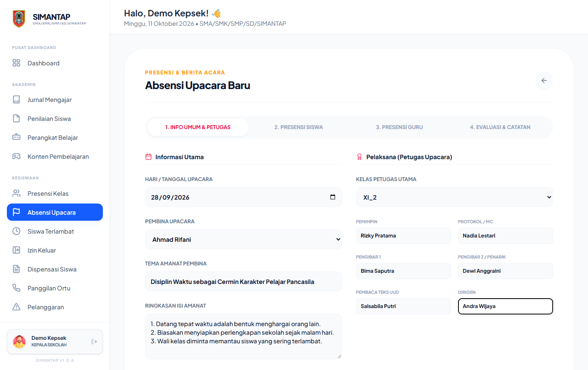Click the Pengibar 2 / Penarik field
Screen dimensions: 588x370
505,271
